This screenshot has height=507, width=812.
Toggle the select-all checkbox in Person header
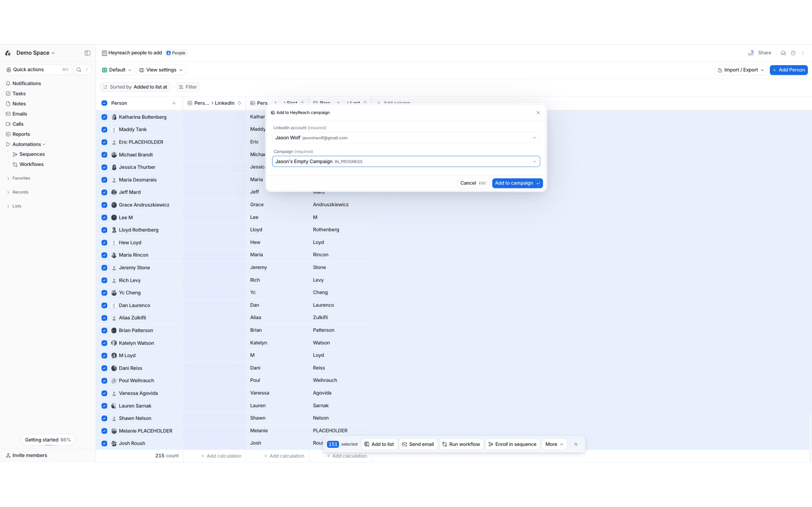[x=104, y=103]
